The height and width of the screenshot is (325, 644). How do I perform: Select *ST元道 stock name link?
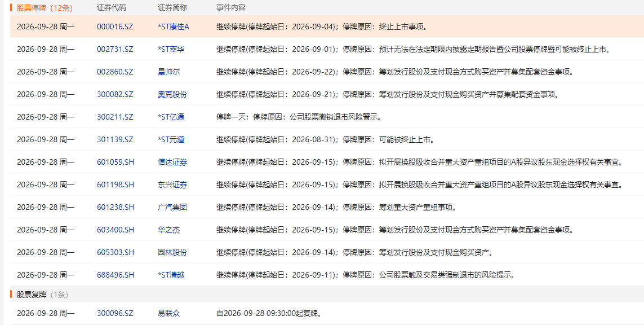point(171,139)
